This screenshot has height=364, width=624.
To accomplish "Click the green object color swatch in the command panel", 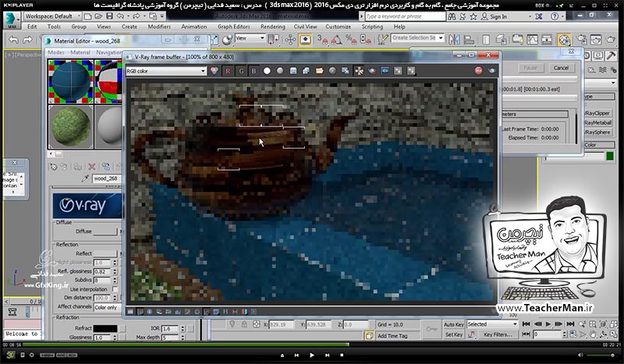I will [610, 157].
